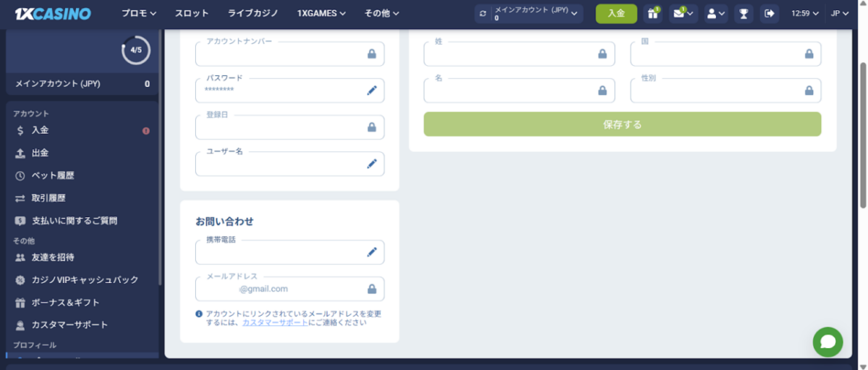
Task: Click the lock icon in 国 field
Action: [x=809, y=54]
